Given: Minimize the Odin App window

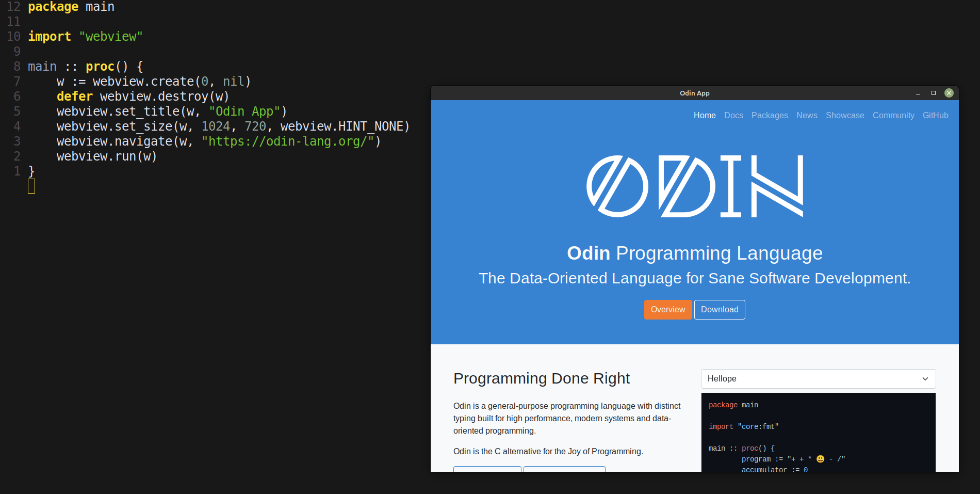Looking at the screenshot, I should pos(918,93).
